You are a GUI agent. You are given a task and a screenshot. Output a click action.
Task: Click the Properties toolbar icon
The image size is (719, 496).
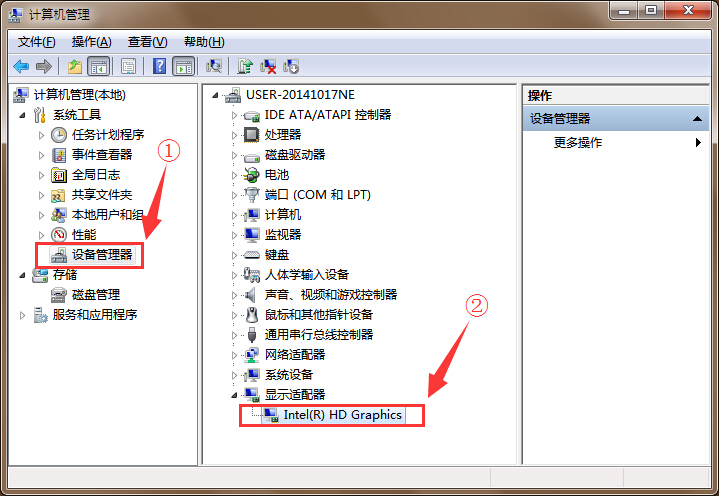(128, 66)
